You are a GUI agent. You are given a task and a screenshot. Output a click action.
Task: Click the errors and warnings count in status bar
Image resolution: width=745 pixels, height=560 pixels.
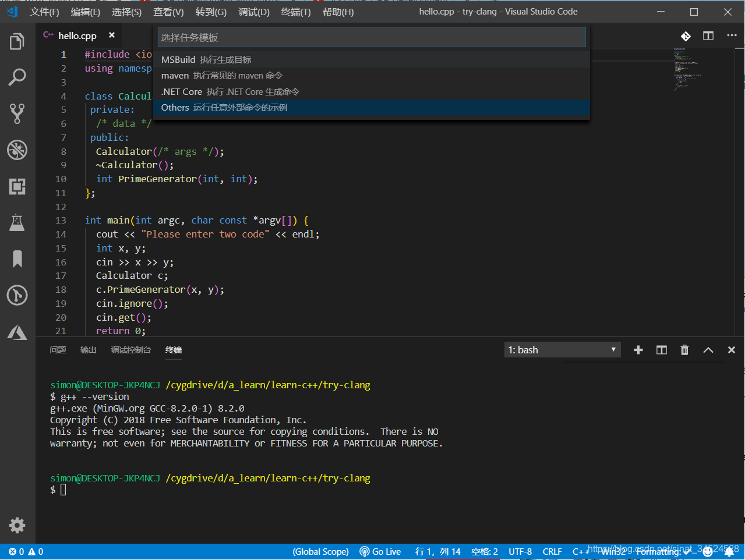click(26, 552)
